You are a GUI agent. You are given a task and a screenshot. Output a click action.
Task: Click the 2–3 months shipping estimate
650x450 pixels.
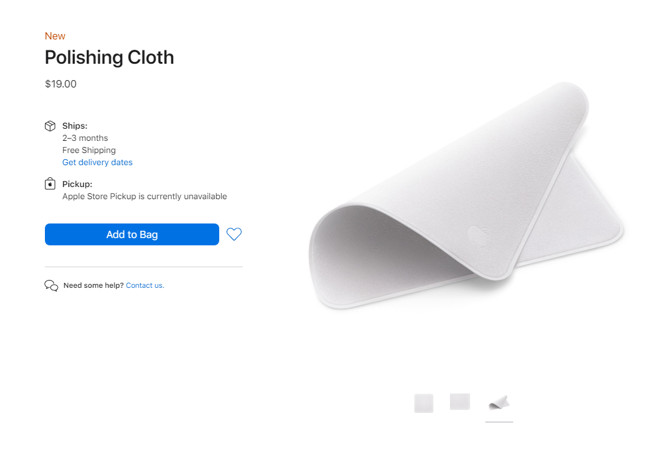85,138
